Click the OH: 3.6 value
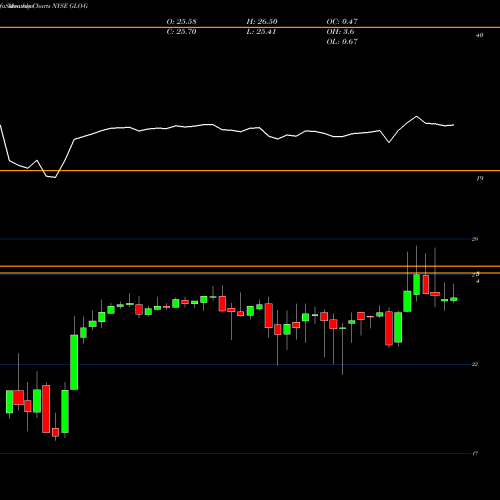This screenshot has width=500, height=500. point(340,32)
